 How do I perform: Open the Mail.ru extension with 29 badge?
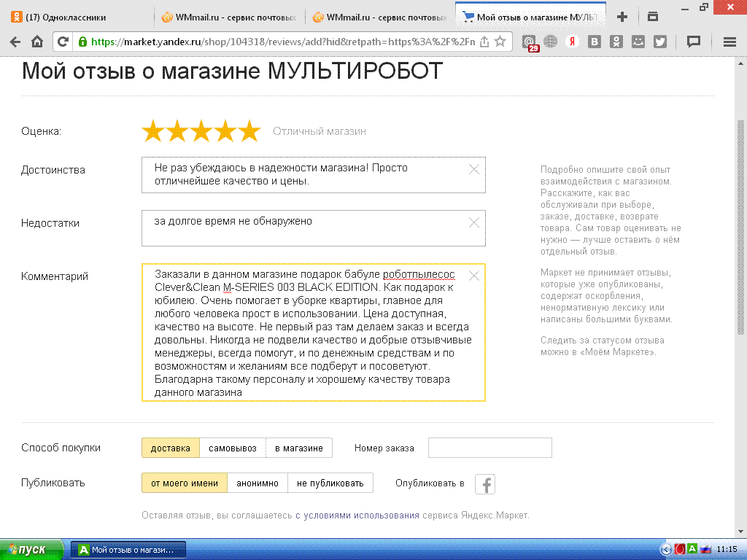pyautogui.click(x=530, y=43)
